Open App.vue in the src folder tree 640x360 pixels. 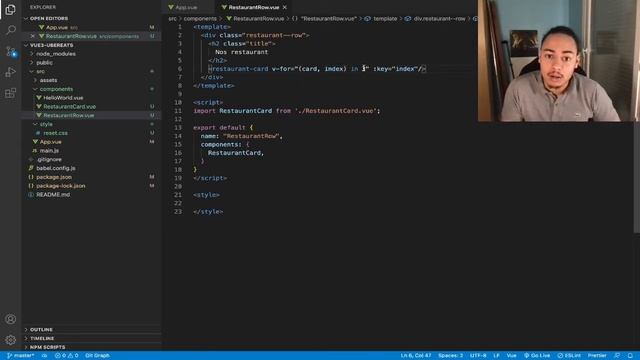[51, 142]
